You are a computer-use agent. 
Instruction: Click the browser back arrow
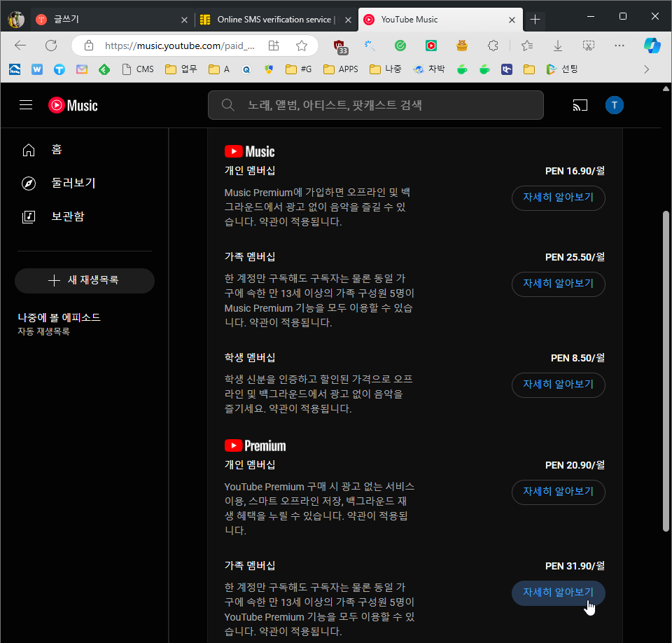point(20,45)
